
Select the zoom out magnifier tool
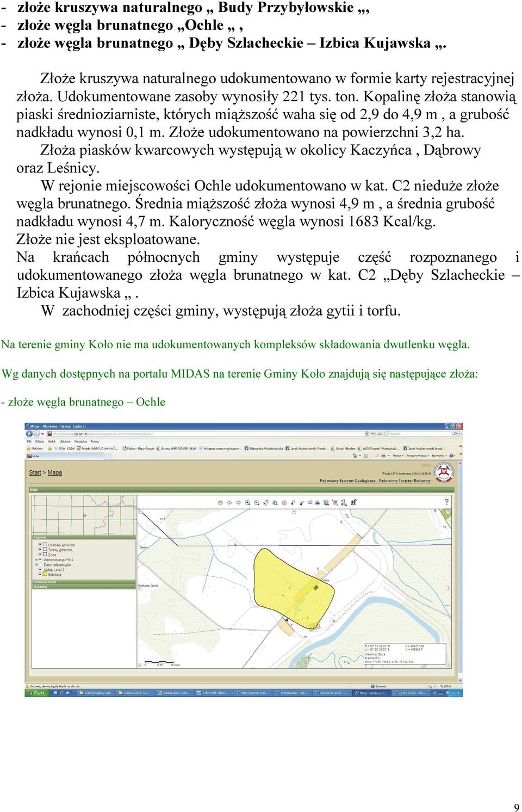[256, 502]
